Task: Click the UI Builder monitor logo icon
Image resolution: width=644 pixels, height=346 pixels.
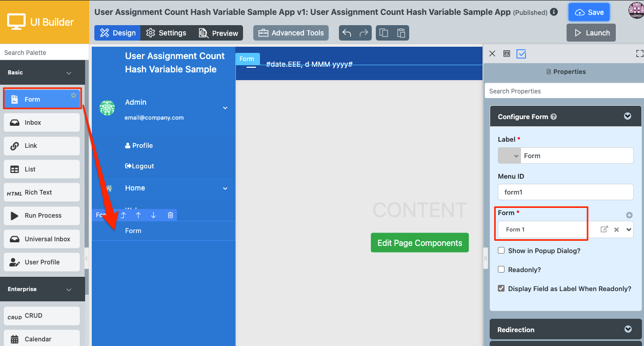Action: click(16, 22)
